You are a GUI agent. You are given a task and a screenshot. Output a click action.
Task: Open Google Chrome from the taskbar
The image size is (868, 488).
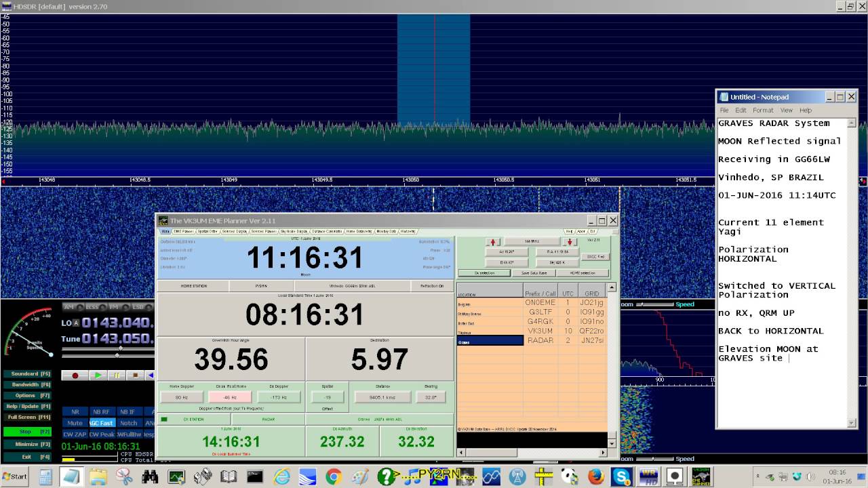(x=333, y=476)
